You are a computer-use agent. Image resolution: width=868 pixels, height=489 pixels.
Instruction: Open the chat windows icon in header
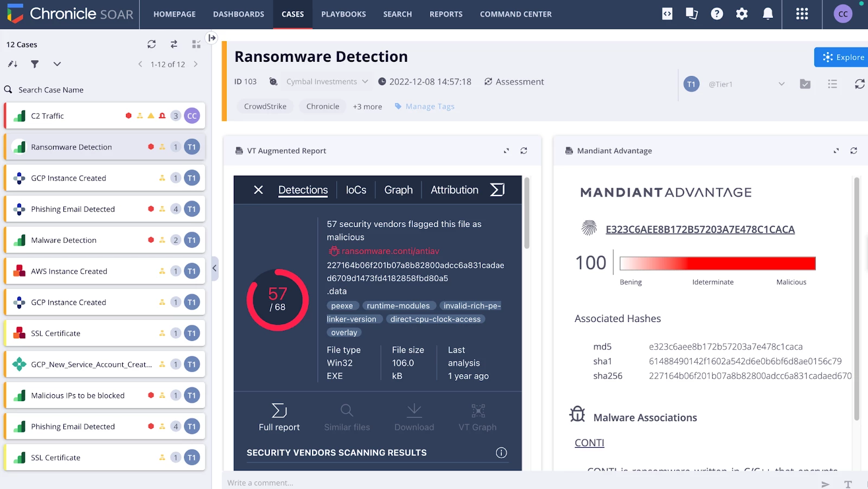[692, 14]
